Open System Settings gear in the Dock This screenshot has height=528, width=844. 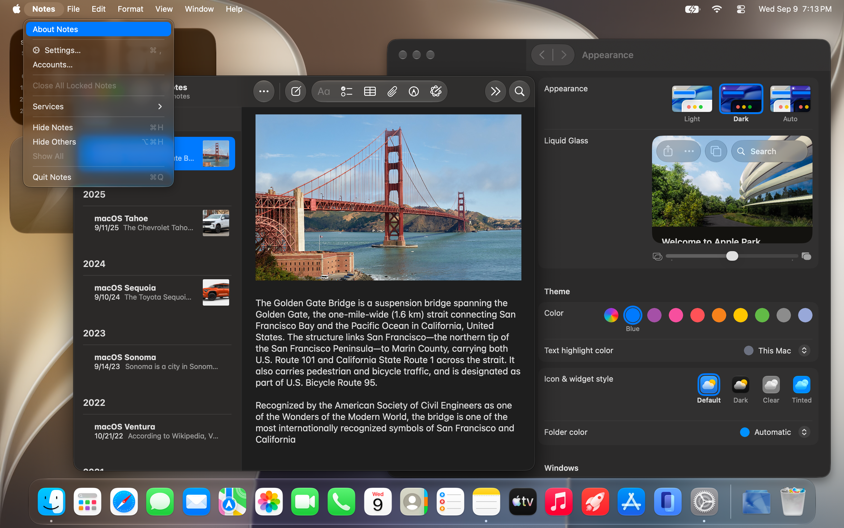click(x=704, y=502)
